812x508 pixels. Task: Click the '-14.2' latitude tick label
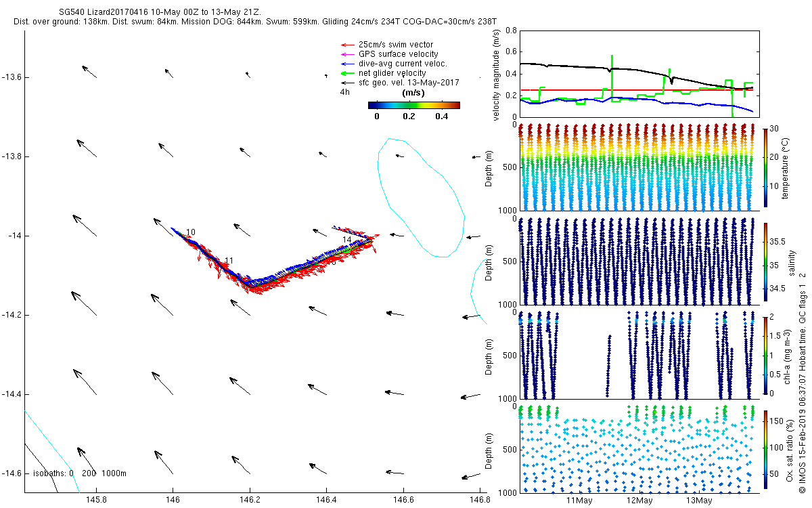[x=12, y=315]
